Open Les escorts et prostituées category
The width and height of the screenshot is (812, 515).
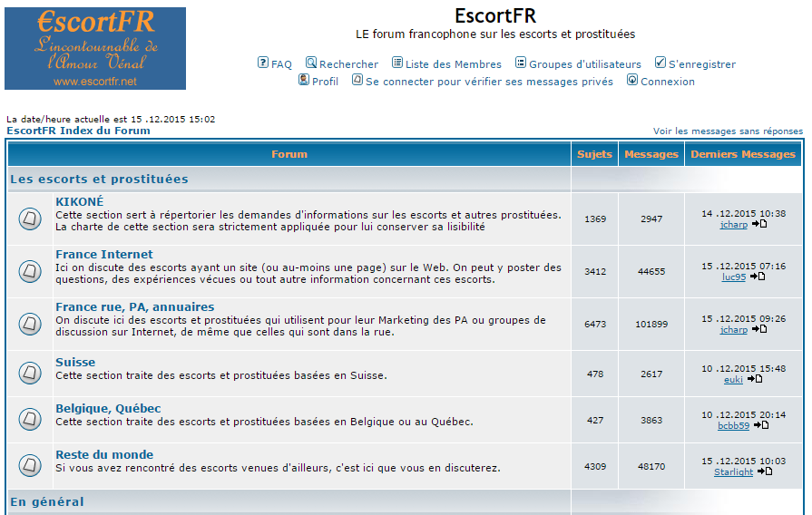coord(99,180)
